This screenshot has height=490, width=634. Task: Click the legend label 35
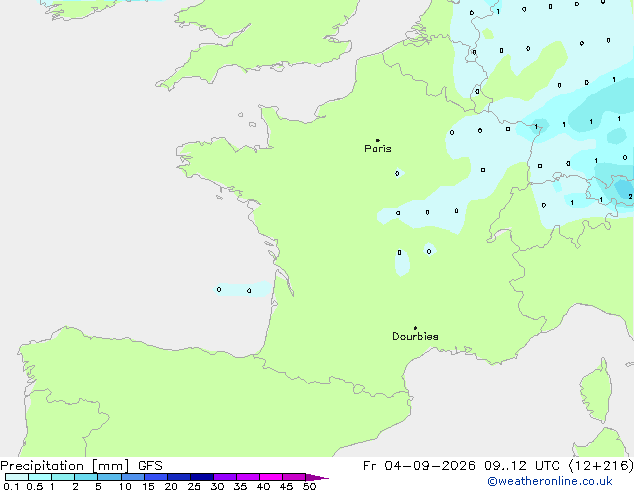(240, 486)
